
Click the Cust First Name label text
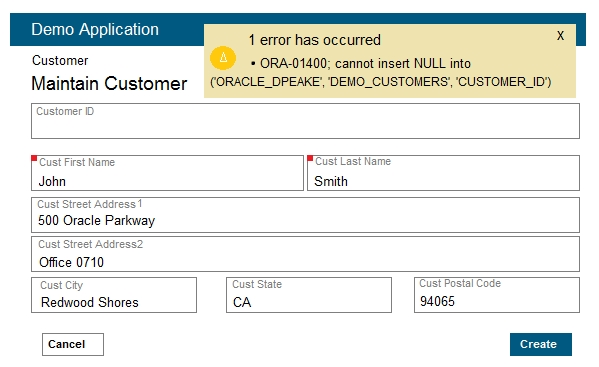(x=77, y=162)
